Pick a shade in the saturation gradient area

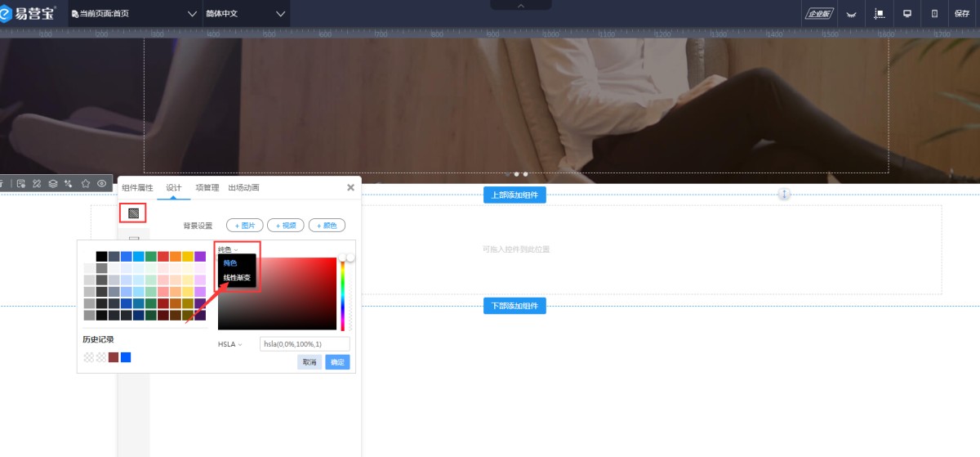pos(277,293)
